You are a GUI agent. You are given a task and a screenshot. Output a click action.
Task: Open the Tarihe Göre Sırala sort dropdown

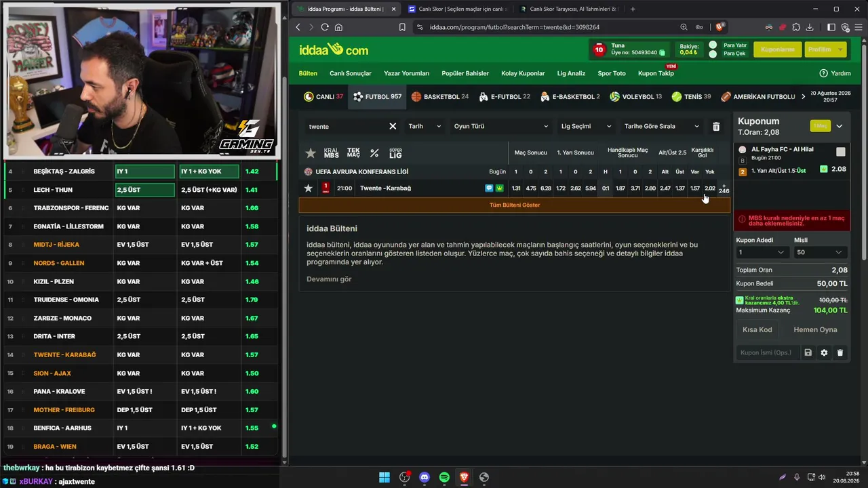(662, 126)
